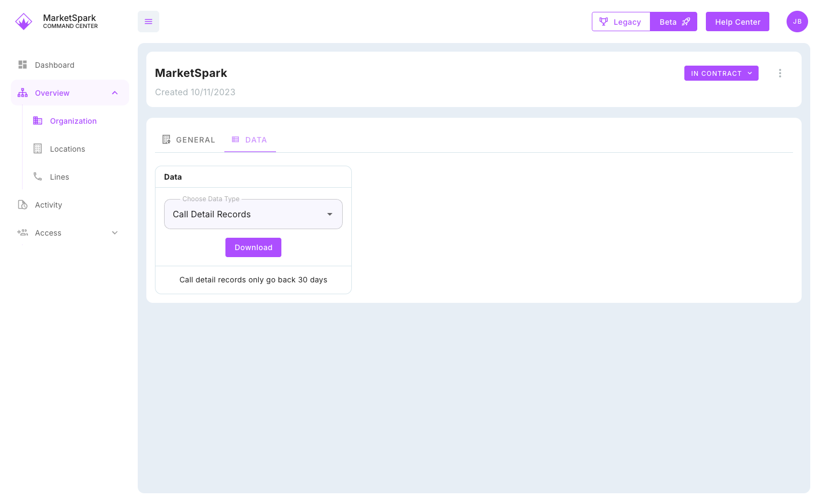Switch to the Beta version
The height and width of the screenshot is (504, 821).
point(674,22)
